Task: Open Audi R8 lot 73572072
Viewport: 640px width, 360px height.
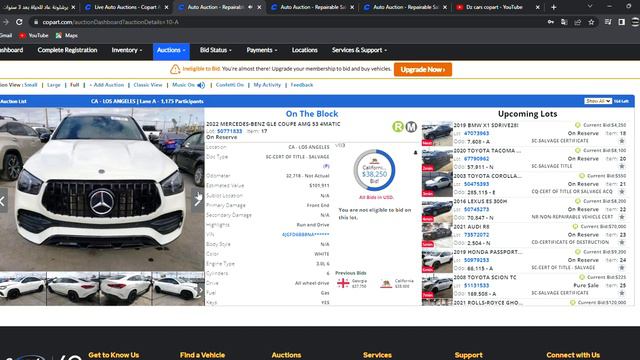Action: point(476,235)
